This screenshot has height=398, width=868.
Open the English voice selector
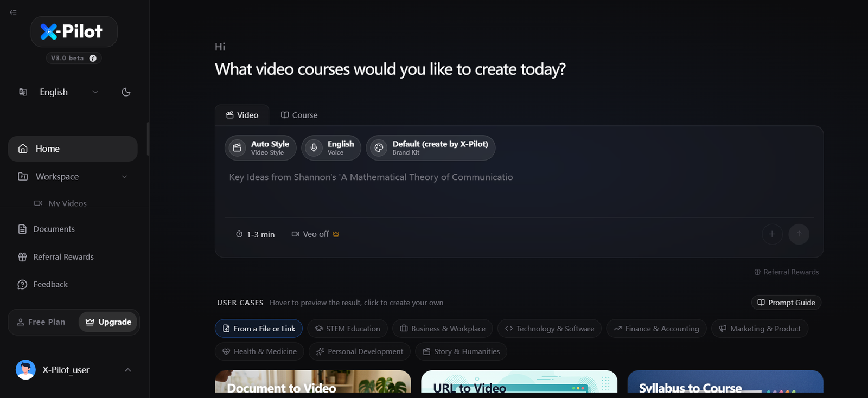(x=331, y=147)
